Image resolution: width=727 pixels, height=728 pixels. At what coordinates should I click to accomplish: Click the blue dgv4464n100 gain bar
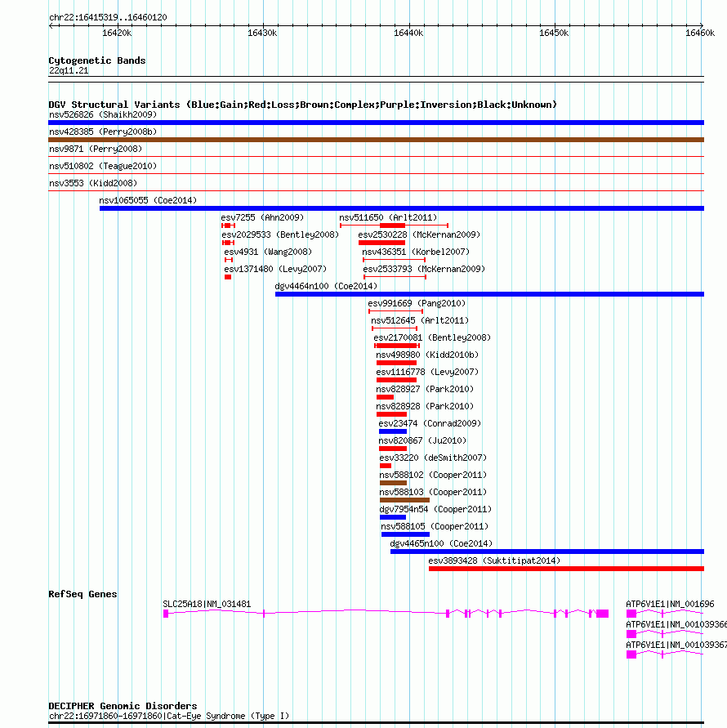(490, 294)
